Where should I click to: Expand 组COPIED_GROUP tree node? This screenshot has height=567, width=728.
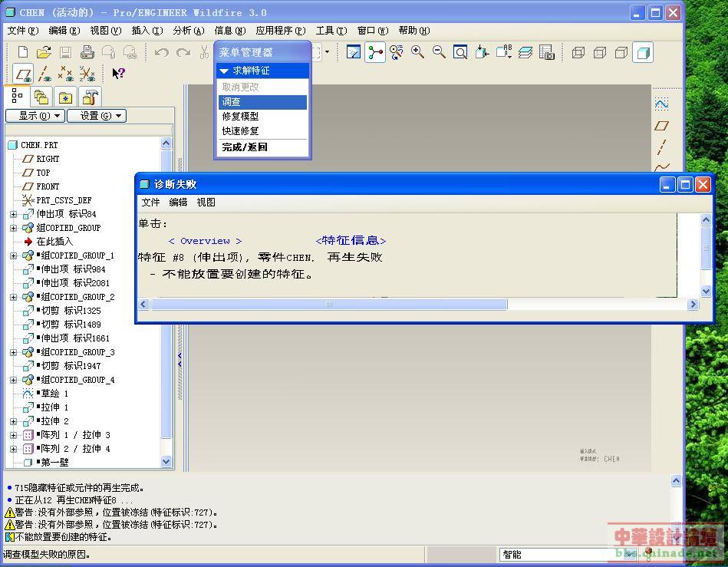[x=14, y=228]
